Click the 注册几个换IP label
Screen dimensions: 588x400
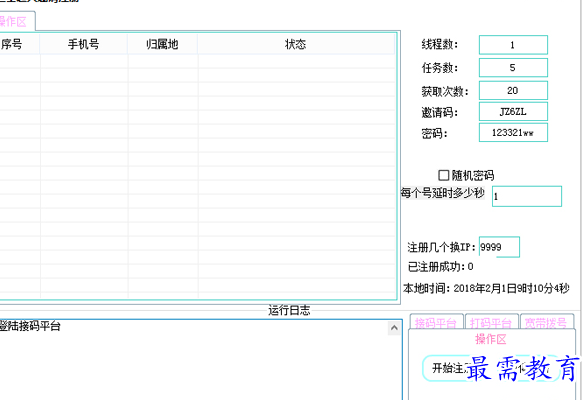pos(442,247)
